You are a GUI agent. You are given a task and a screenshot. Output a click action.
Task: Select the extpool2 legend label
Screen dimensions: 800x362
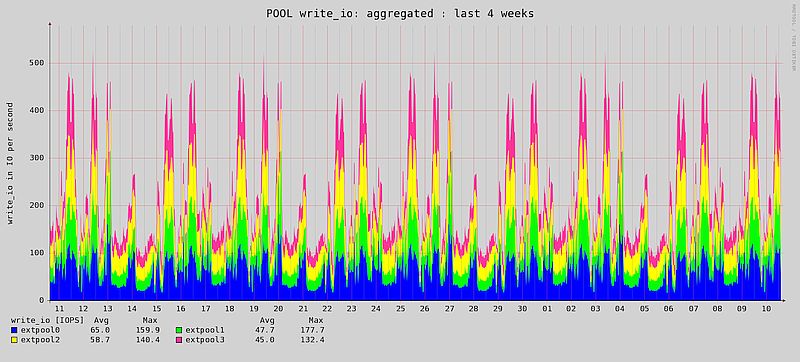pos(40,340)
